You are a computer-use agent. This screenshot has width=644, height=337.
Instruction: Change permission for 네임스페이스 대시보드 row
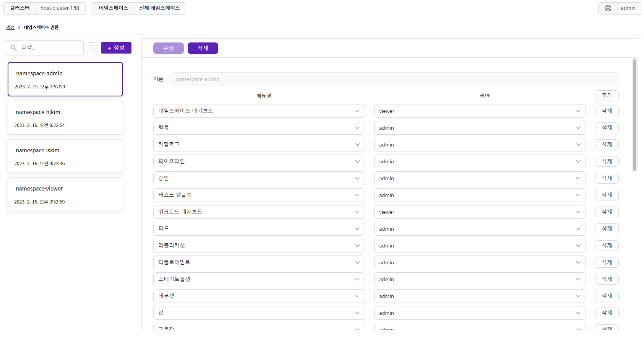click(480, 111)
